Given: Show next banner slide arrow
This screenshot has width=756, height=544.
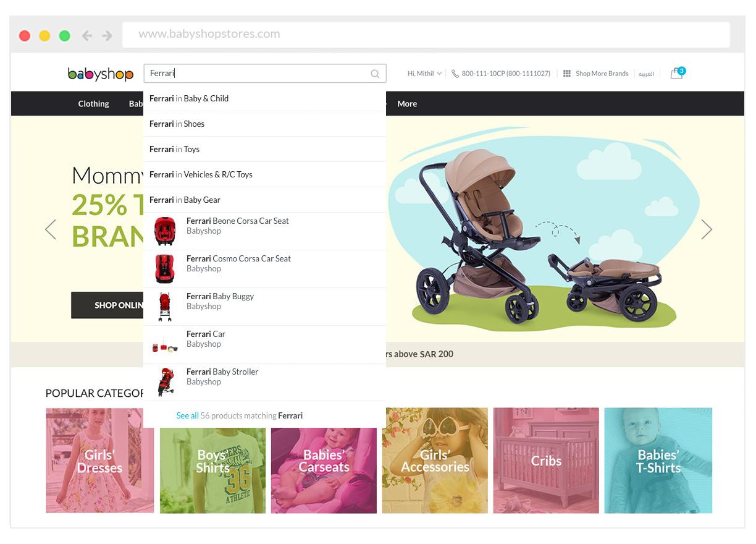Looking at the screenshot, I should pyautogui.click(x=707, y=229).
